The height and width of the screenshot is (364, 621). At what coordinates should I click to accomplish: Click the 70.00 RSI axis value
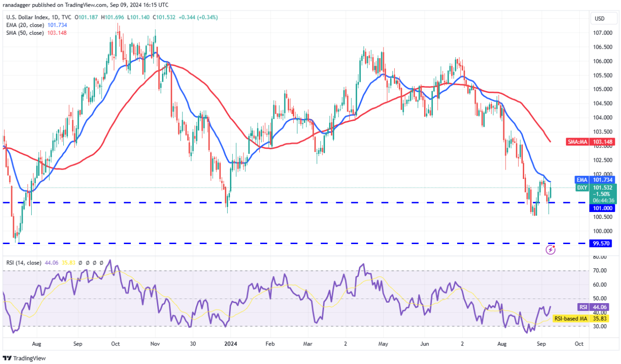pyautogui.click(x=600, y=271)
